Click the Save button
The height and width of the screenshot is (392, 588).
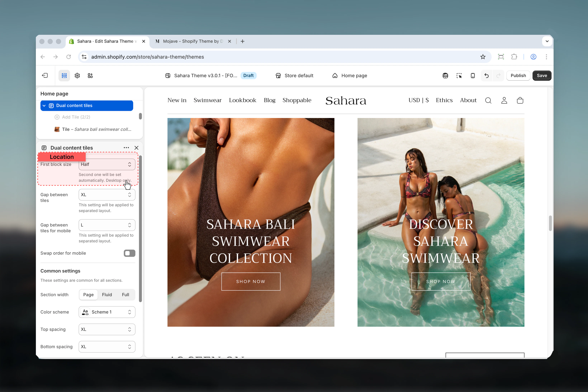pos(542,75)
